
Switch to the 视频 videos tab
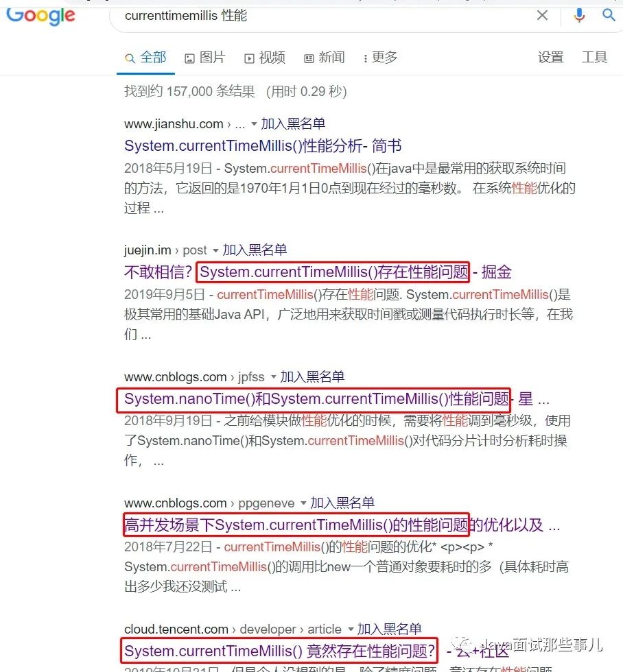[x=265, y=58]
